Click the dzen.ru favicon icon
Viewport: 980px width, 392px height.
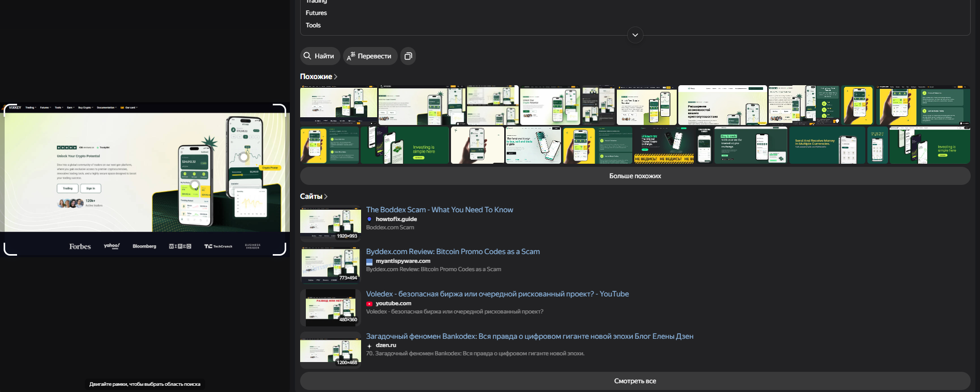click(369, 346)
